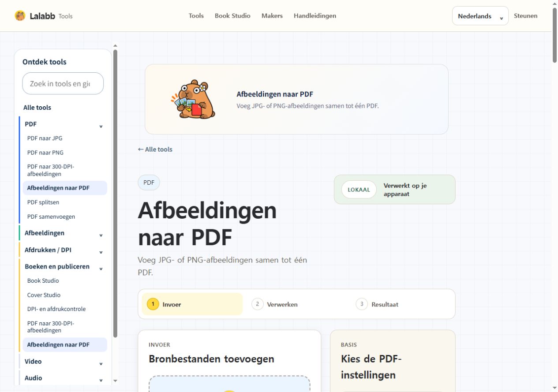558x392 pixels.
Task: Click the Verwerkt op je apparaat text
Action: pyautogui.click(x=405, y=190)
